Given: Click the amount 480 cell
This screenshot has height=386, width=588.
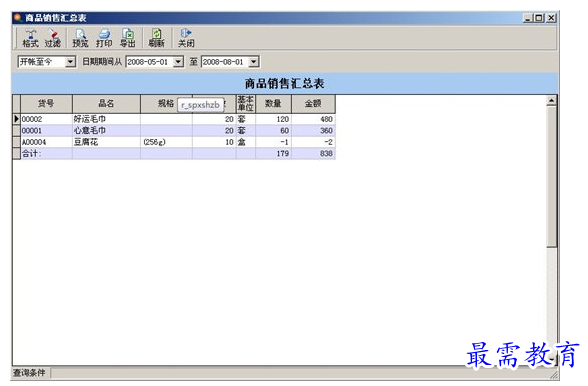Looking at the screenshot, I should [313, 119].
